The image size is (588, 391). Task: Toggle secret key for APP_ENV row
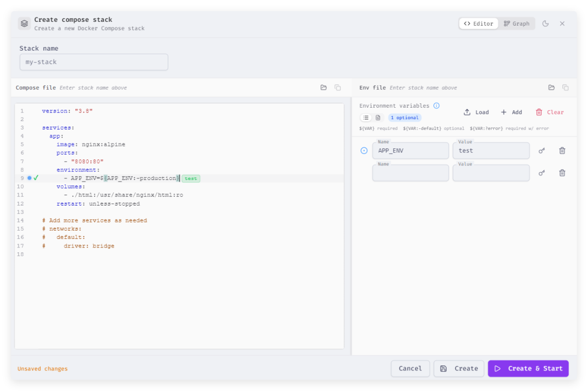coord(542,151)
